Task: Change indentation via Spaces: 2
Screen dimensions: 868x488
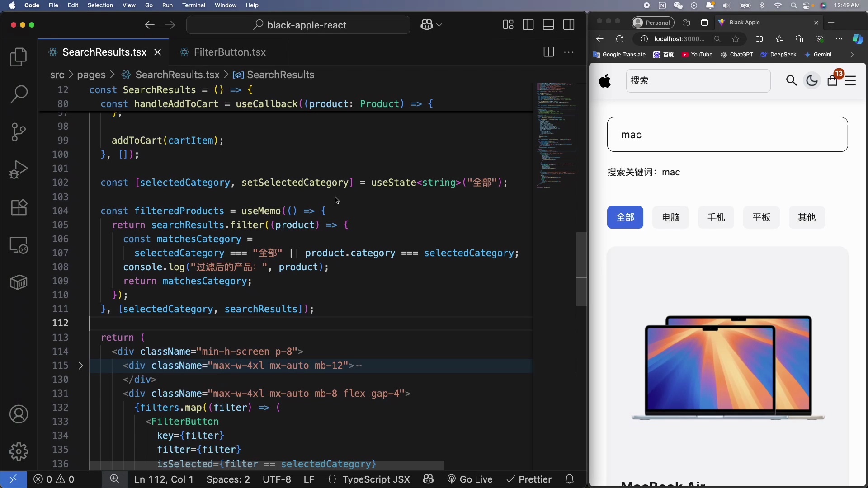Action: 228,479
